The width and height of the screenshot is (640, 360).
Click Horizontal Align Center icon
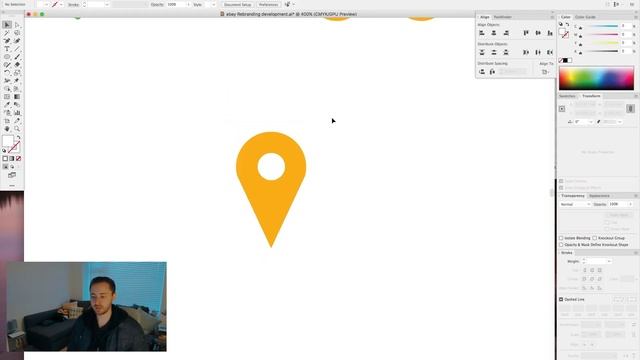coord(494,33)
